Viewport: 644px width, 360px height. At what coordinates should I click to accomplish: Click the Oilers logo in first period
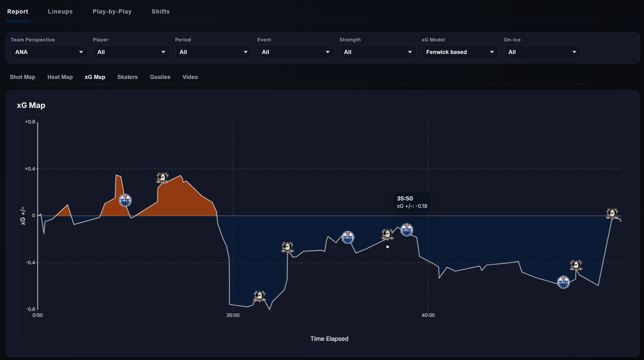tap(125, 200)
